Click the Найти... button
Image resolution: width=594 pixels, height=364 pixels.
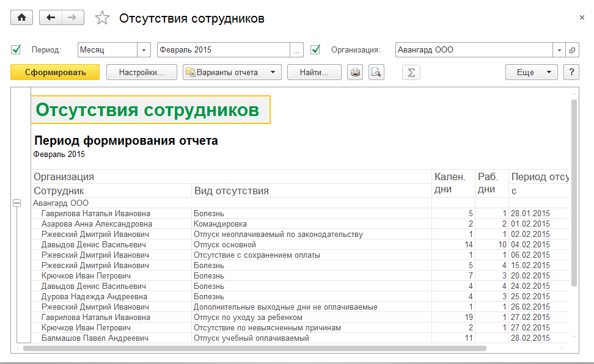point(314,72)
